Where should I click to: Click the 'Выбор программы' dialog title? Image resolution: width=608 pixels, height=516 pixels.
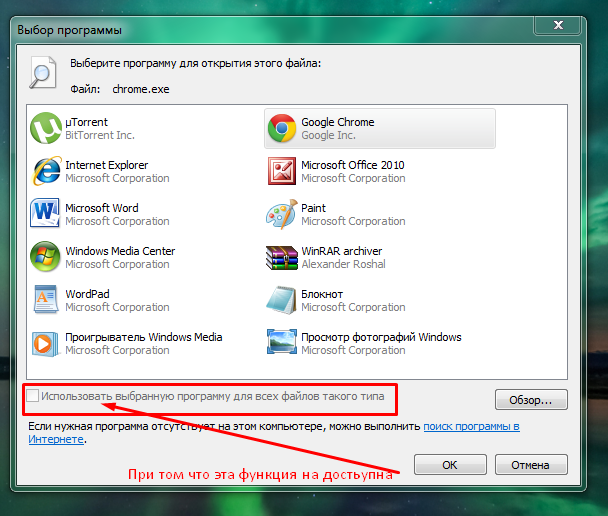pos(69,30)
